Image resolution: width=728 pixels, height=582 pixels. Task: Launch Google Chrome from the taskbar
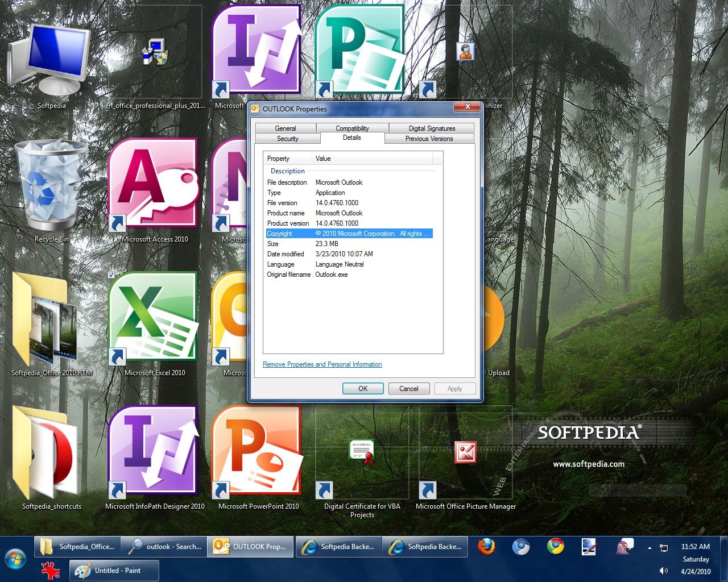556,547
